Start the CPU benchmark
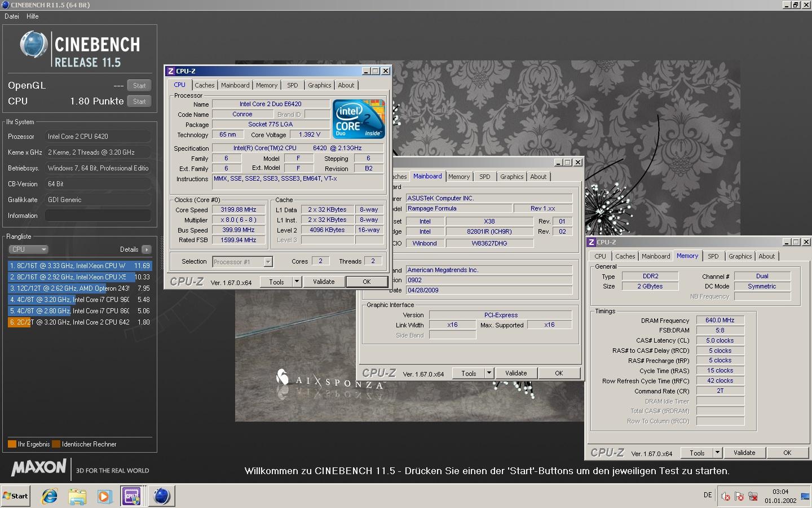 [x=139, y=102]
